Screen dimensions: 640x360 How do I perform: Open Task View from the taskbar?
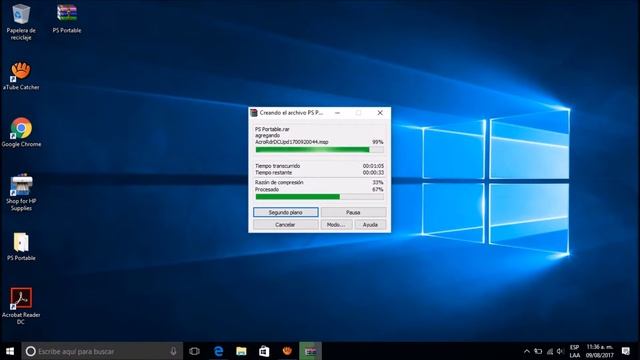tap(195, 351)
